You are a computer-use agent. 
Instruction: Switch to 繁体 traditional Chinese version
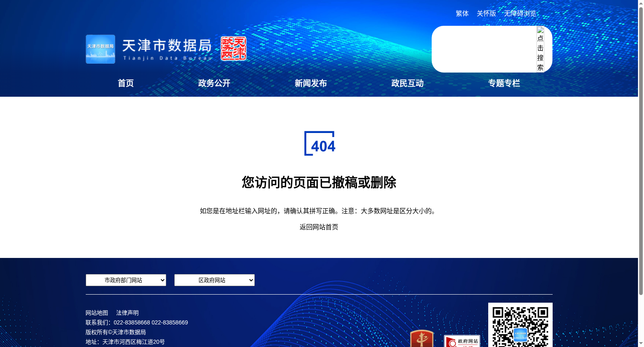point(462,13)
